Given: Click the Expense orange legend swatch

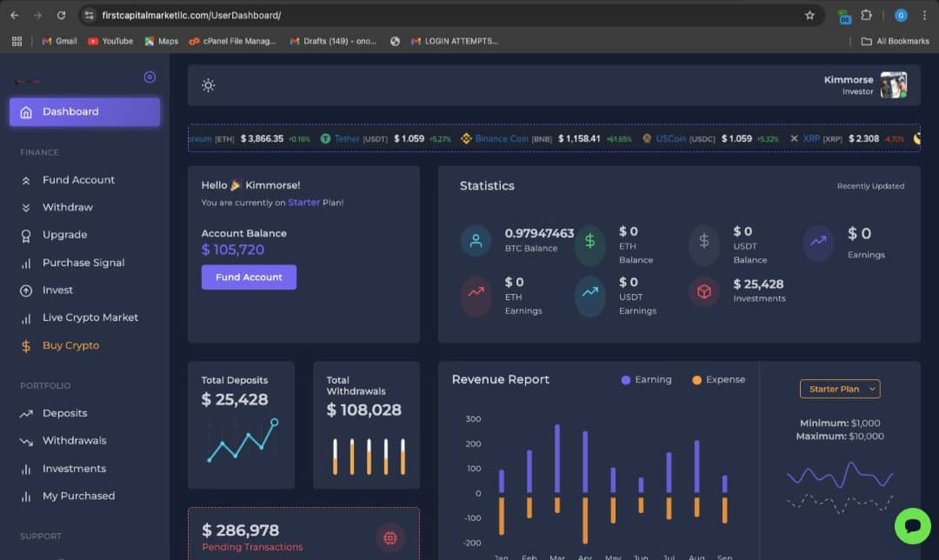Looking at the screenshot, I should coord(696,380).
